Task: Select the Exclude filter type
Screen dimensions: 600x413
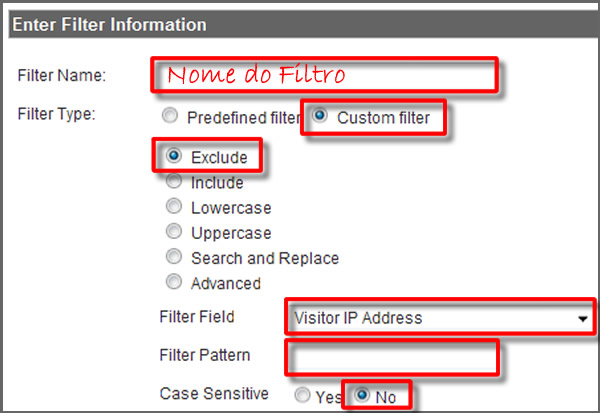Action: click(174, 157)
